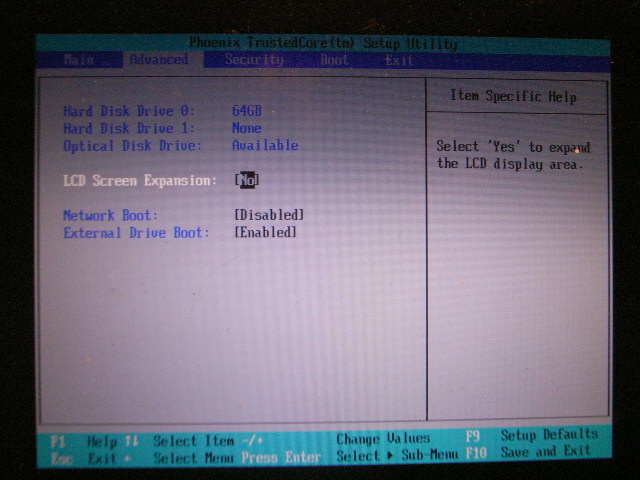This screenshot has width=640, height=480.
Task: Click the Optical Disk Drive label
Action: pos(133,146)
